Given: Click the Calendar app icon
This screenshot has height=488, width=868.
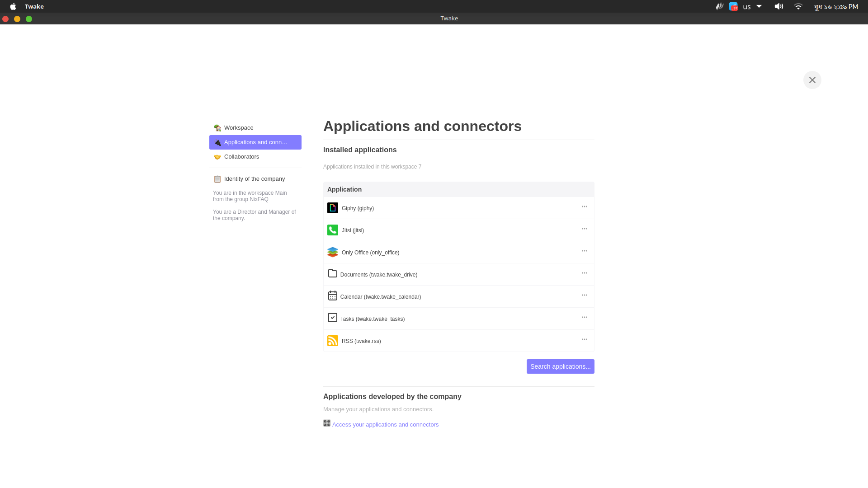Looking at the screenshot, I should pos(333,296).
